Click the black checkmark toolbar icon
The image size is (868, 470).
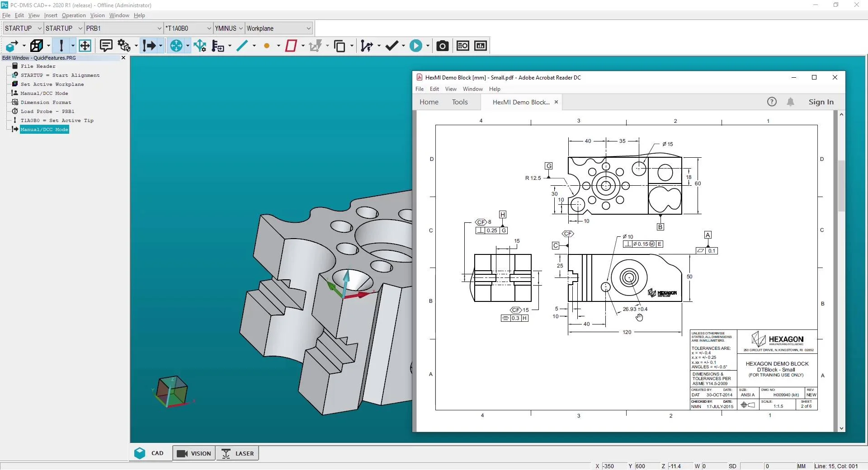392,46
